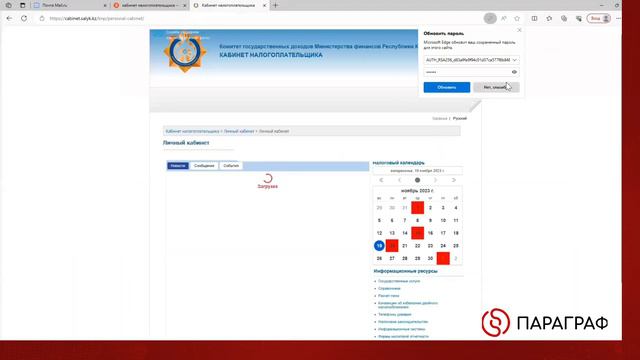Viewport: 640px width, 360px height.
Task: Open the Расчет пени link
Action: (389, 296)
